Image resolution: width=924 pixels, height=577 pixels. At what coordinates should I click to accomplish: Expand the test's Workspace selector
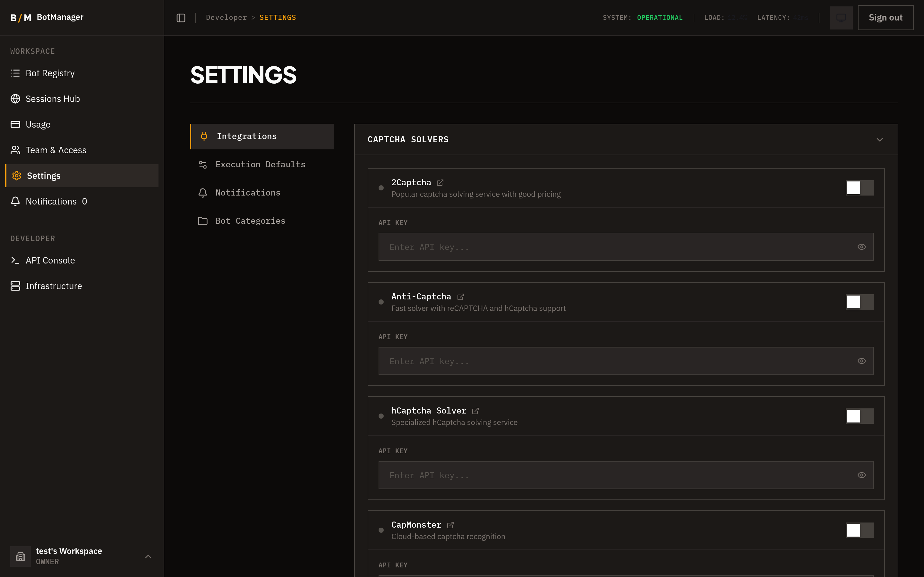(x=148, y=556)
